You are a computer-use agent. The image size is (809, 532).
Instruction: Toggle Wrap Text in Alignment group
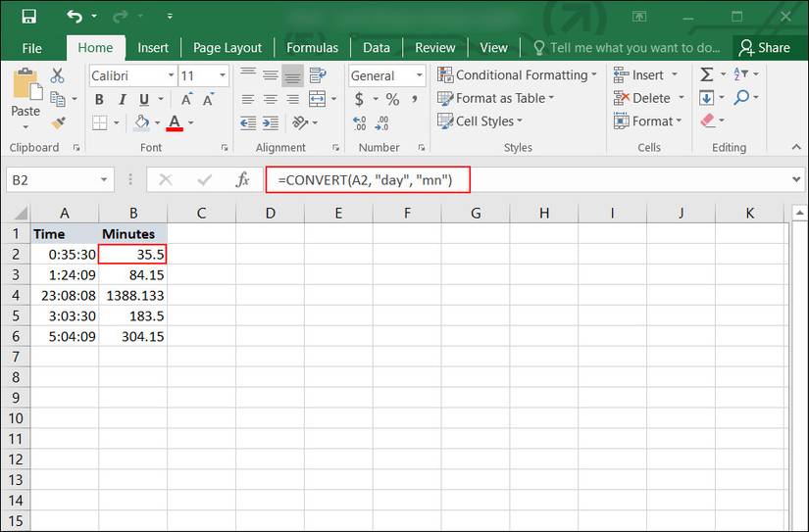click(317, 75)
